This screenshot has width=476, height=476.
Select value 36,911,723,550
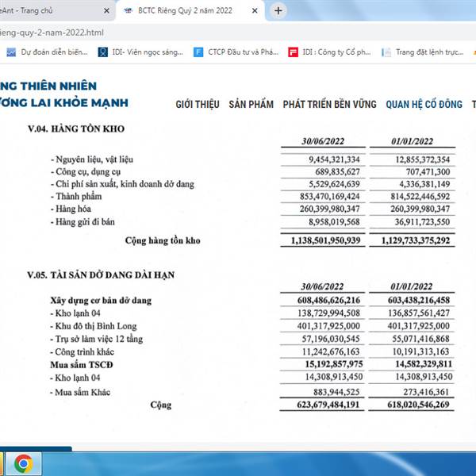[x=422, y=222]
